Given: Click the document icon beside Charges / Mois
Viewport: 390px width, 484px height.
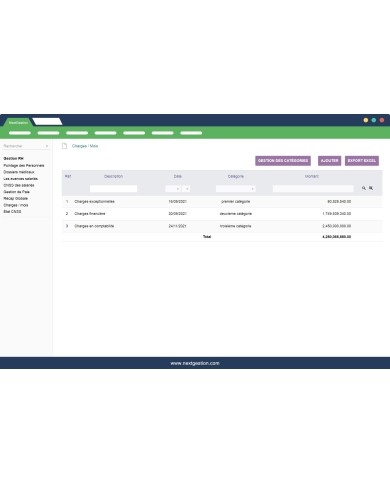Looking at the screenshot, I should [65, 146].
